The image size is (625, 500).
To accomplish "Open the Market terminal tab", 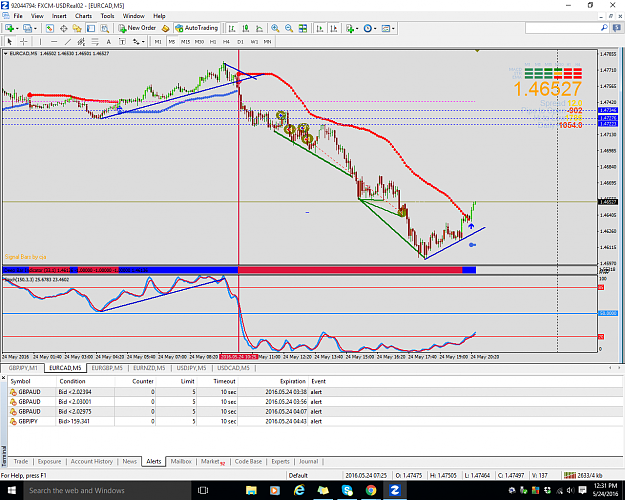I will point(212,461).
